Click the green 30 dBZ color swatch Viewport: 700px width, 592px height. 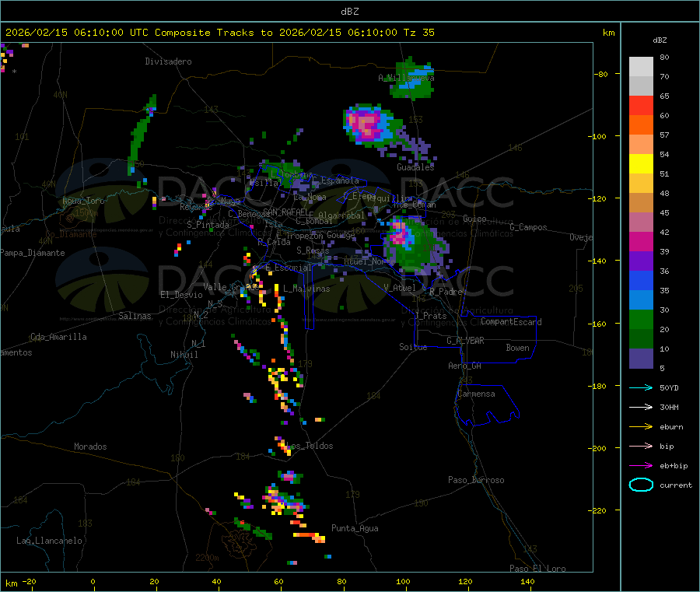pos(641,319)
